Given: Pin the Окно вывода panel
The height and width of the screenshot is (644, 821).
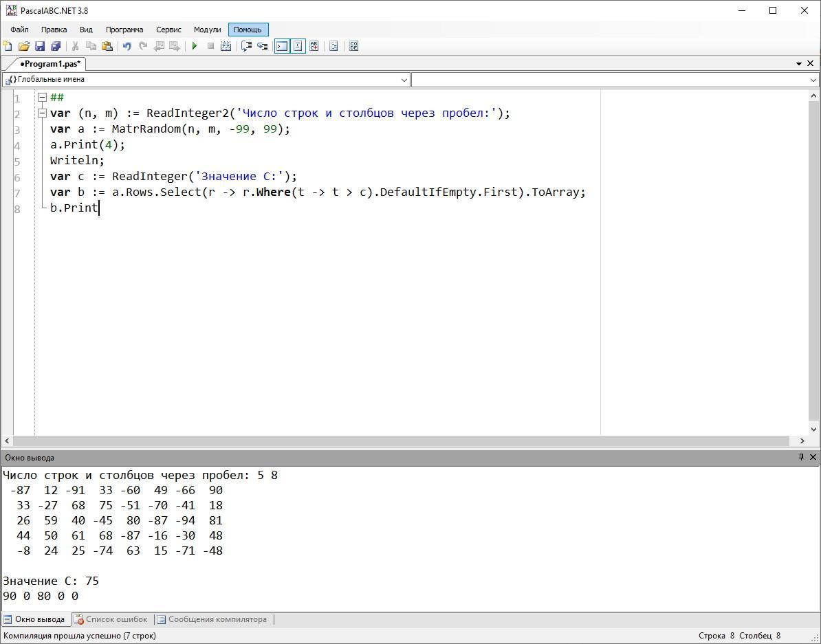Looking at the screenshot, I should point(801,457).
